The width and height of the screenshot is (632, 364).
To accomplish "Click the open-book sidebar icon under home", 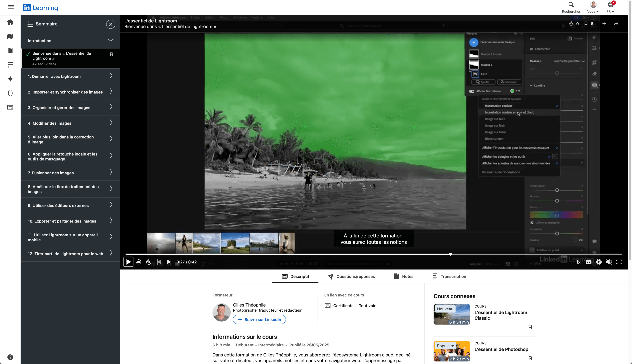I will 10,36.
